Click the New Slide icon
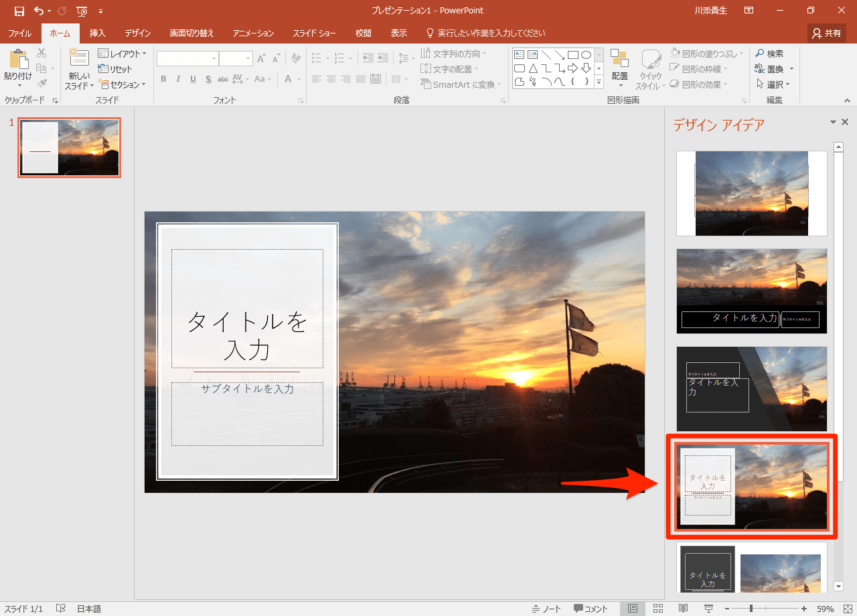Viewport: 857px width, 616px height. [x=79, y=58]
